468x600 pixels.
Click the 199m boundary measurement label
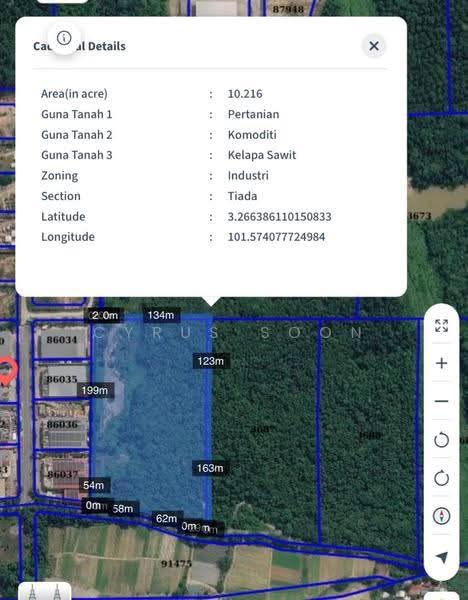pyautogui.click(x=95, y=390)
